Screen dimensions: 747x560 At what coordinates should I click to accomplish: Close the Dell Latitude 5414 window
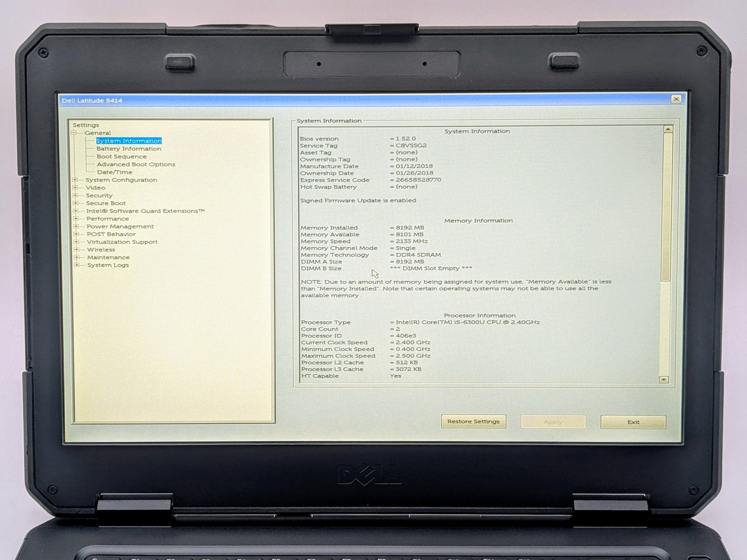pyautogui.click(x=676, y=99)
